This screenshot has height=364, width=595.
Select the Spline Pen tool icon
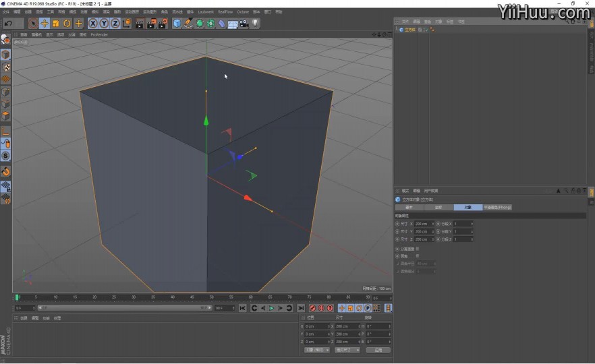(x=188, y=24)
